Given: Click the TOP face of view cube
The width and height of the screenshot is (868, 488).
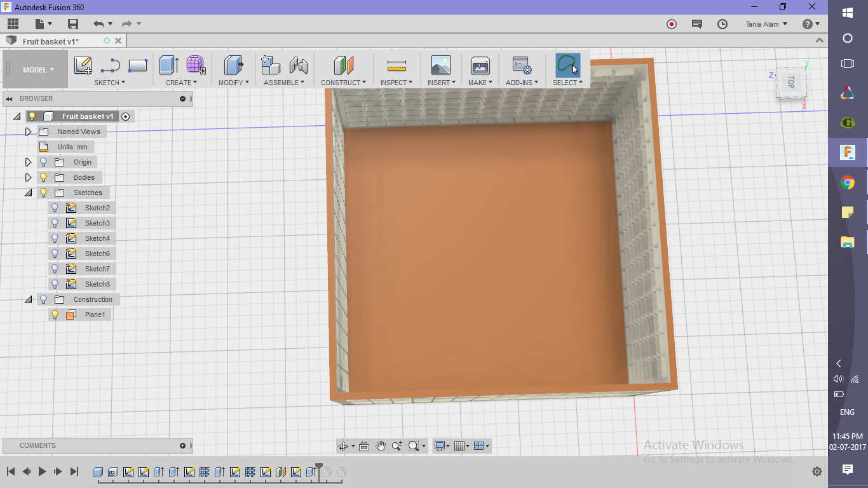Looking at the screenshot, I should [x=790, y=82].
